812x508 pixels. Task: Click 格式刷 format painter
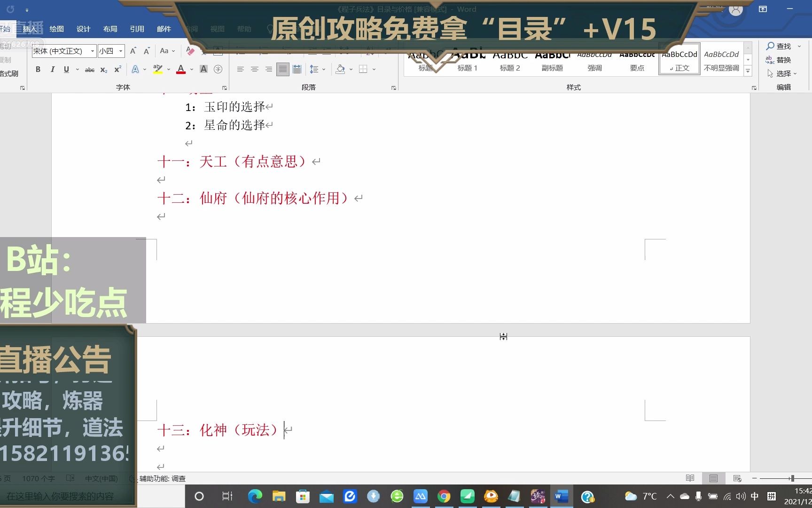click(x=9, y=73)
